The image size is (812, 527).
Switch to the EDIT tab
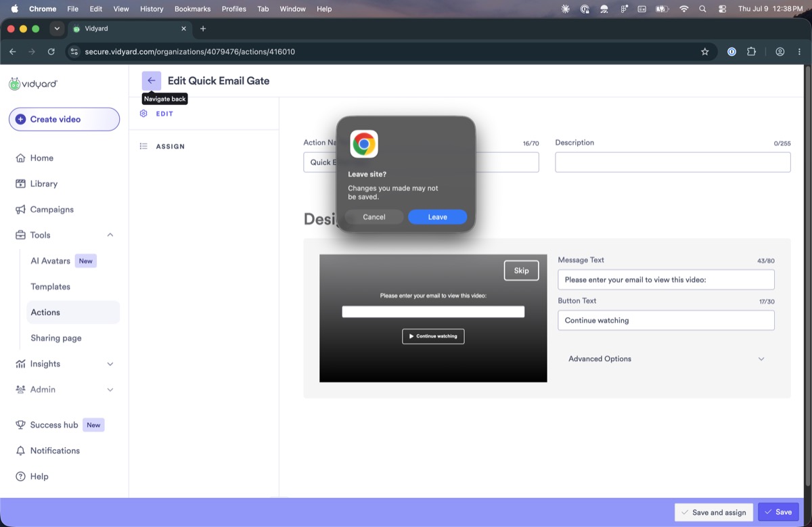coord(164,114)
